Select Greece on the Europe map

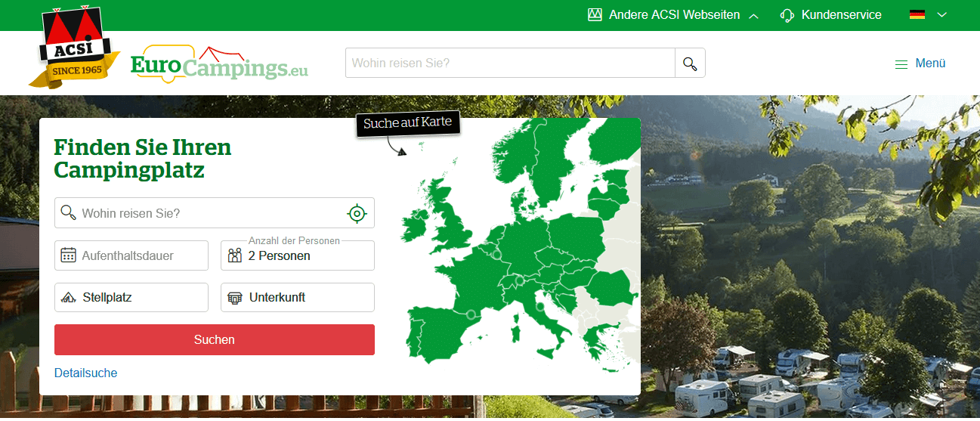point(597,342)
